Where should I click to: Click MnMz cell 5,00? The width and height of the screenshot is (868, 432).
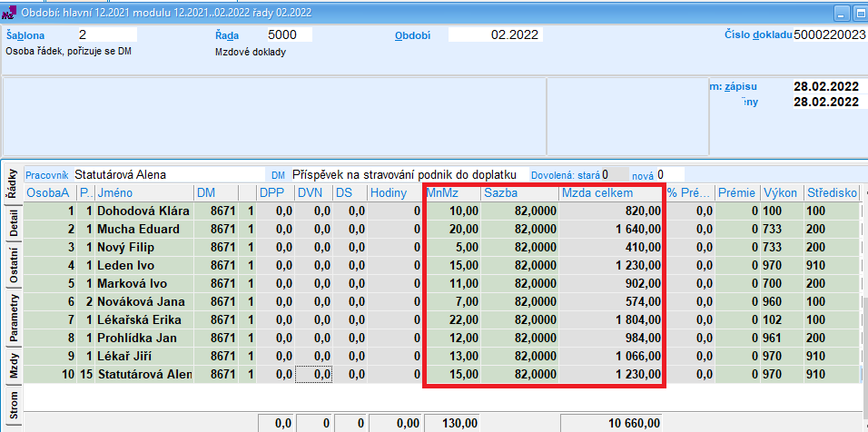[453, 247]
